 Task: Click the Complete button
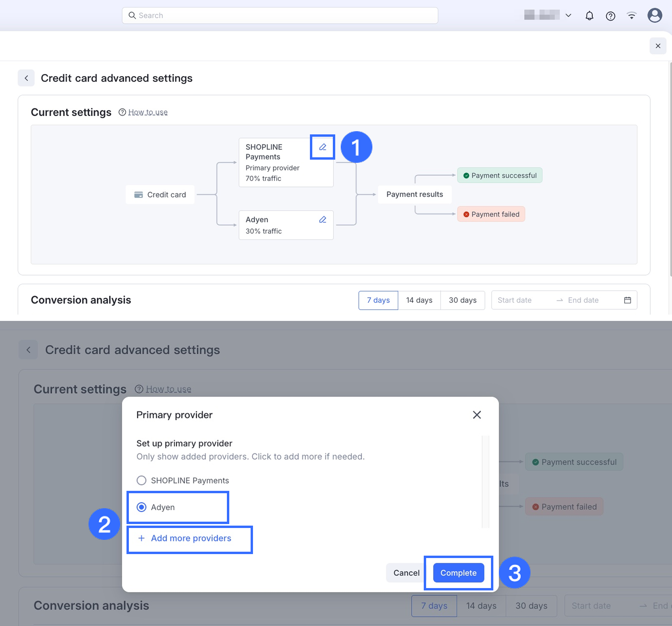pyautogui.click(x=459, y=573)
